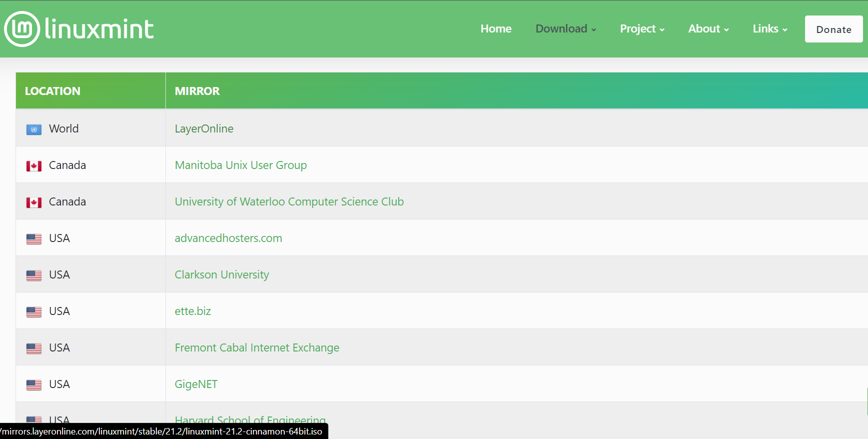
Task: Click USA flag in GigeNET row
Action: tap(34, 385)
